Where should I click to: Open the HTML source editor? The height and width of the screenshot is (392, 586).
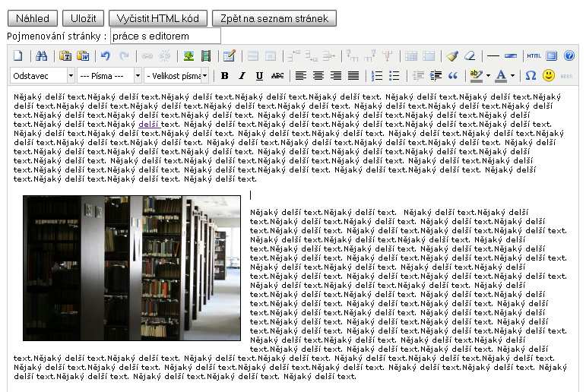pyautogui.click(x=534, y=56)
